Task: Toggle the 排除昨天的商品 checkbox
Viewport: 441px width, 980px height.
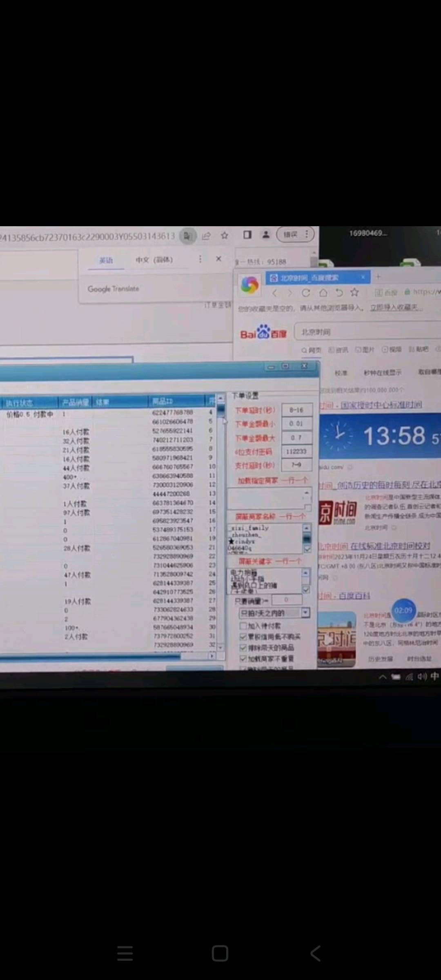Action: (x=243, y=648)
